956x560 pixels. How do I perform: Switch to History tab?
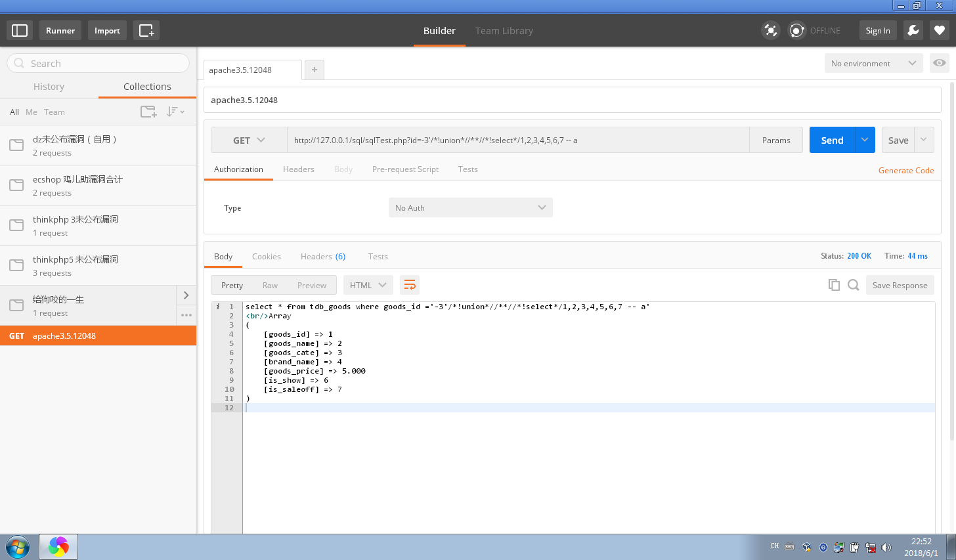coord(49,87)
